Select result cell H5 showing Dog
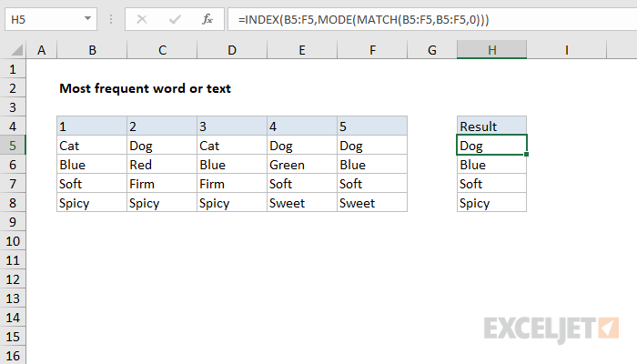 [491, 145]
